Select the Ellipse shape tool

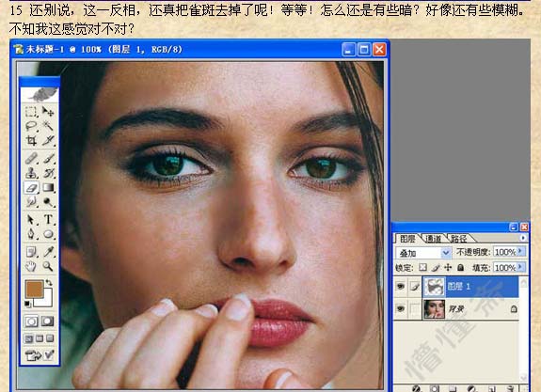48,234
